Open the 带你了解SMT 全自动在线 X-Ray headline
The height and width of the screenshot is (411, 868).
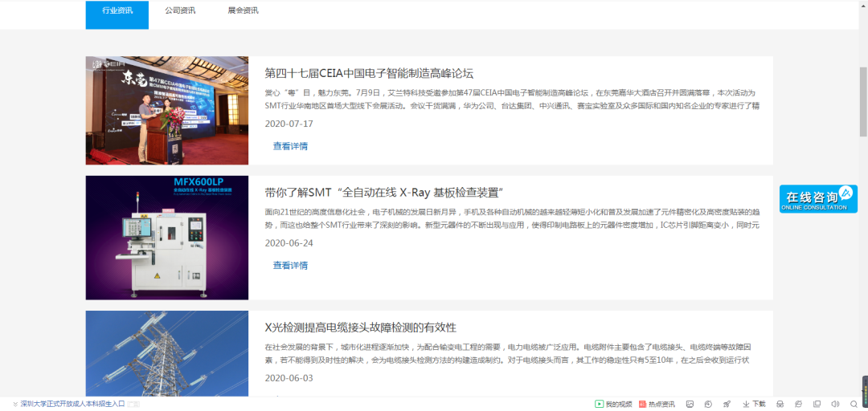pyautogui.click(x=383, y=193)
